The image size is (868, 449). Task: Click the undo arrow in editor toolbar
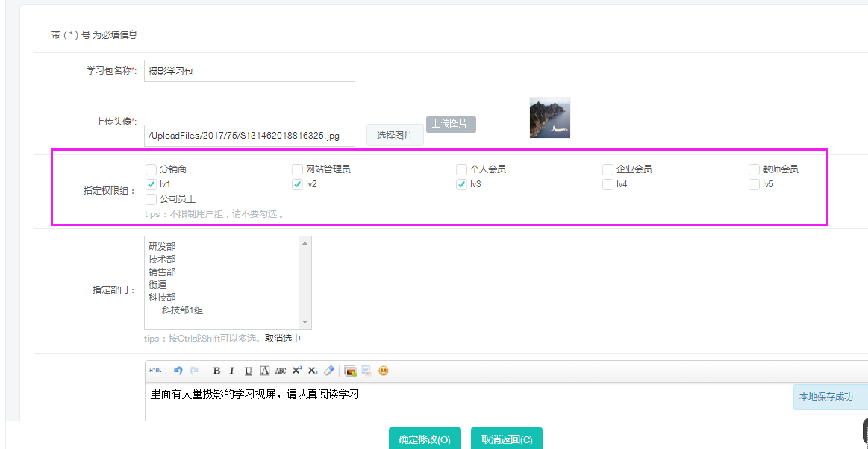coord(178,371)
